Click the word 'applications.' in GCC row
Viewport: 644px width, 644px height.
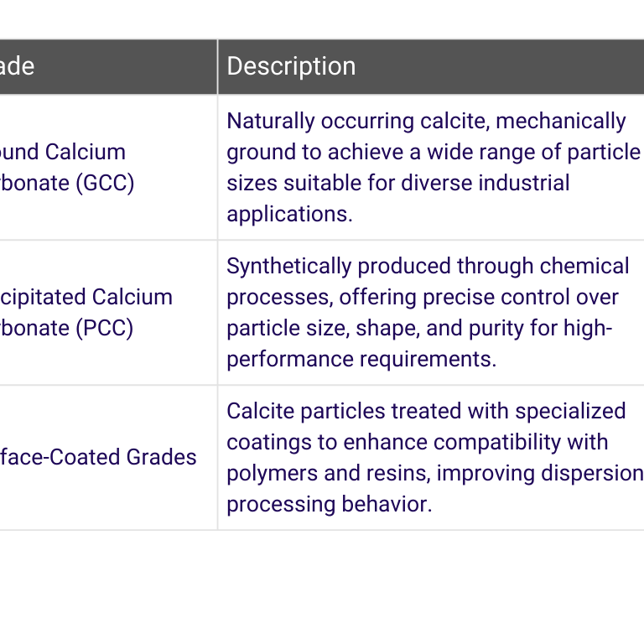tap(289, 215)
